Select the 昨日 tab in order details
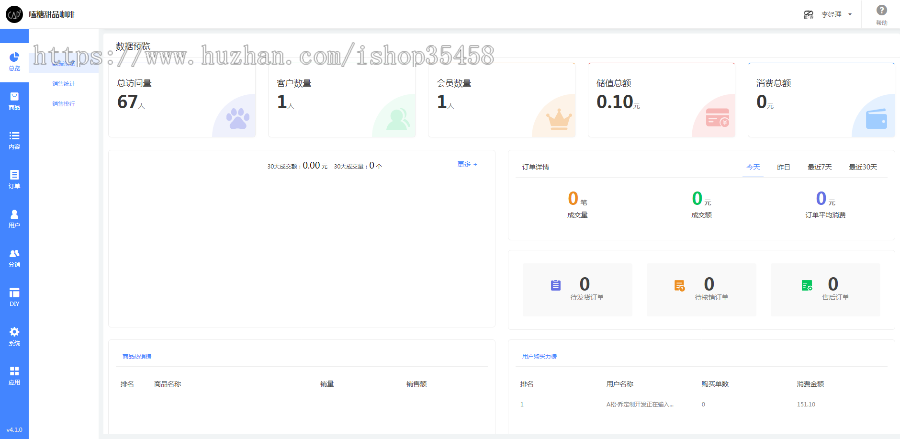Image resolution: width=900 pixels, height=439 pixels. tap(783, 167)
